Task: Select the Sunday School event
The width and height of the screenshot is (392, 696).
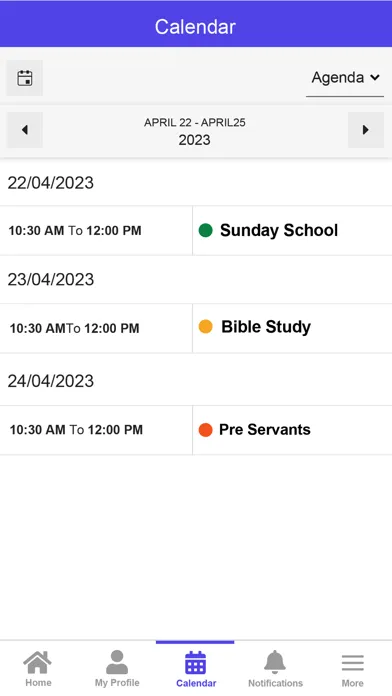Action: 279,230
